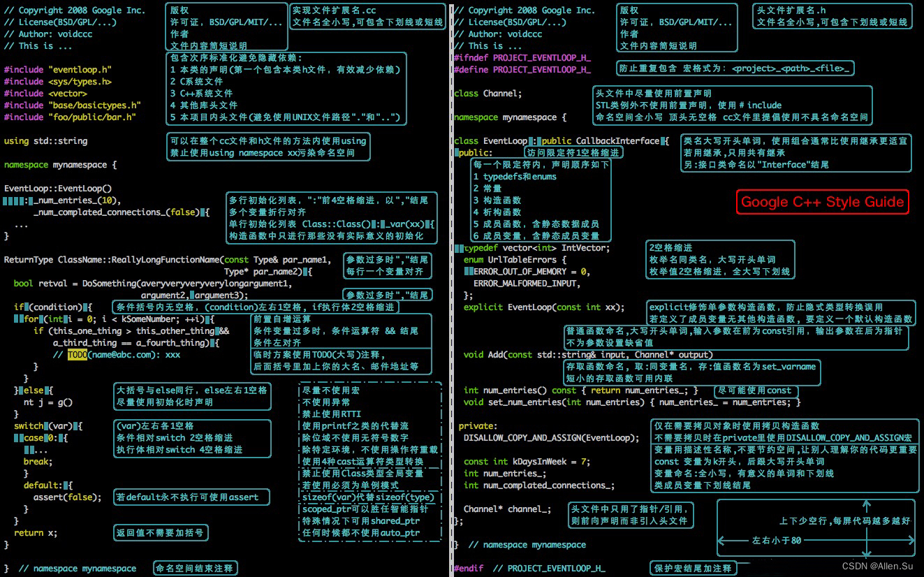Click the 'assert(false);' statement
This screenshot has width=924, height=577.
67,497
